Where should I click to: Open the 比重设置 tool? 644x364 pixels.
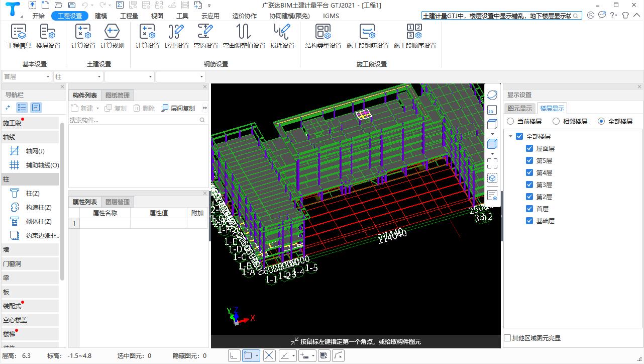(x=177, y=36)
